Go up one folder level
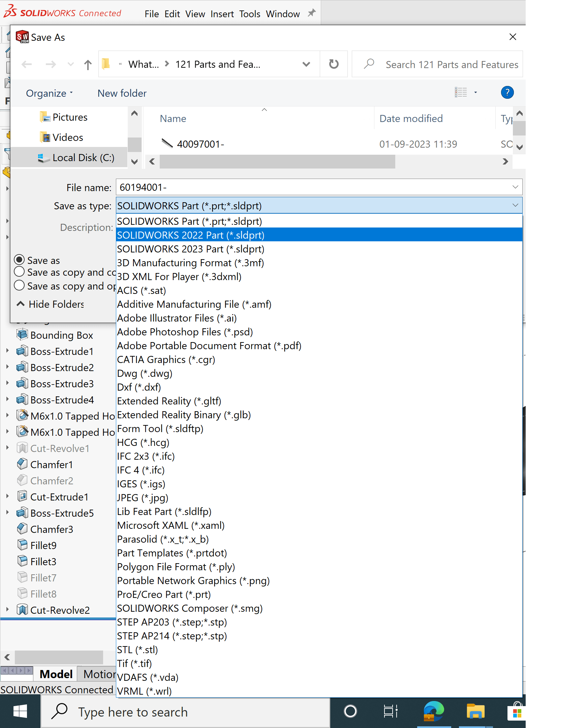 coord(88,64)
